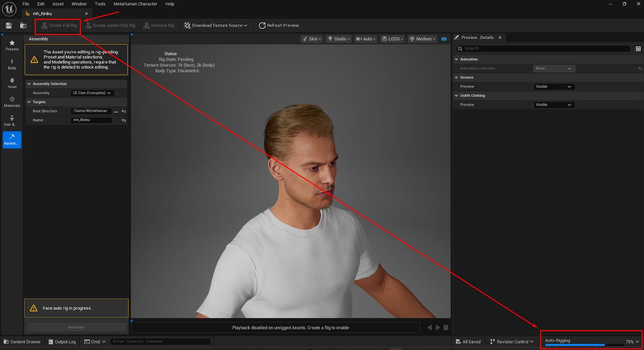
Task: Open the LOD0 dropdown
Action: (x=392, y=39)
